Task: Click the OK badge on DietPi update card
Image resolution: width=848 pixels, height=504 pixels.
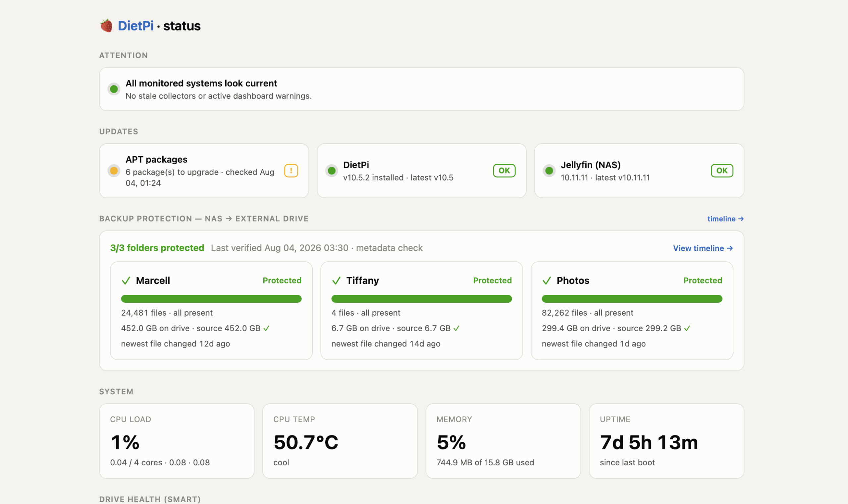Action: pos(504,171)
